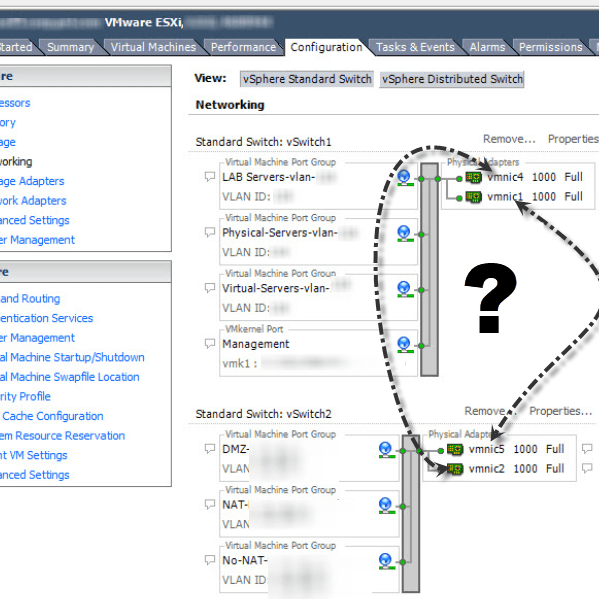
Task: Open the Summary tab
Action: tap(70, 47)
